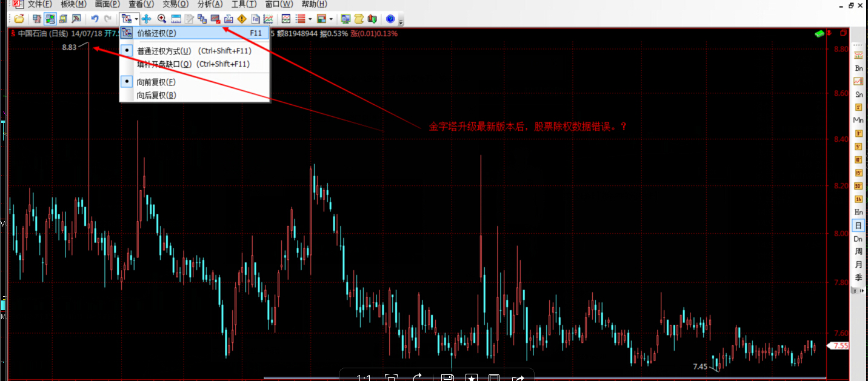The height and width of the screenshot is (381, 868).
Task: Select the magnifier zoom-in tool
Action: [161, 19]
